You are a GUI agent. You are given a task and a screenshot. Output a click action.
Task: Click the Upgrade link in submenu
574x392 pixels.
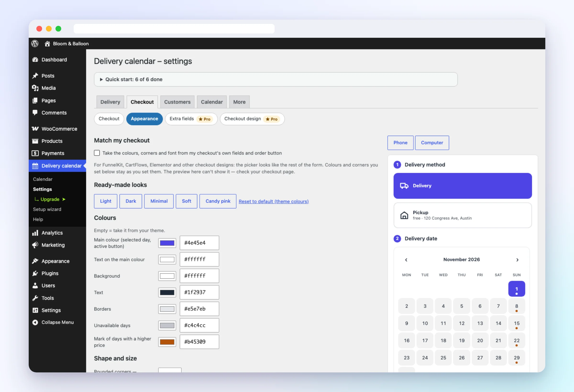(x=50, y=199)
